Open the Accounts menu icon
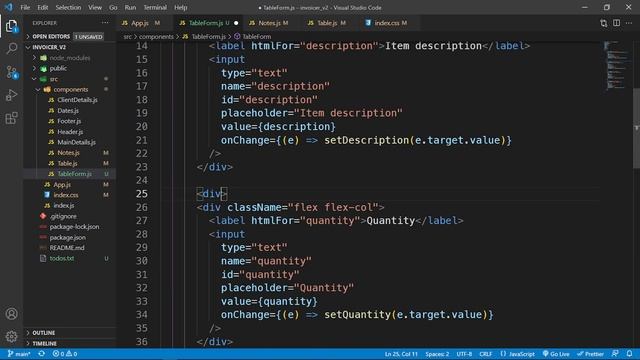 pos(11,313)
